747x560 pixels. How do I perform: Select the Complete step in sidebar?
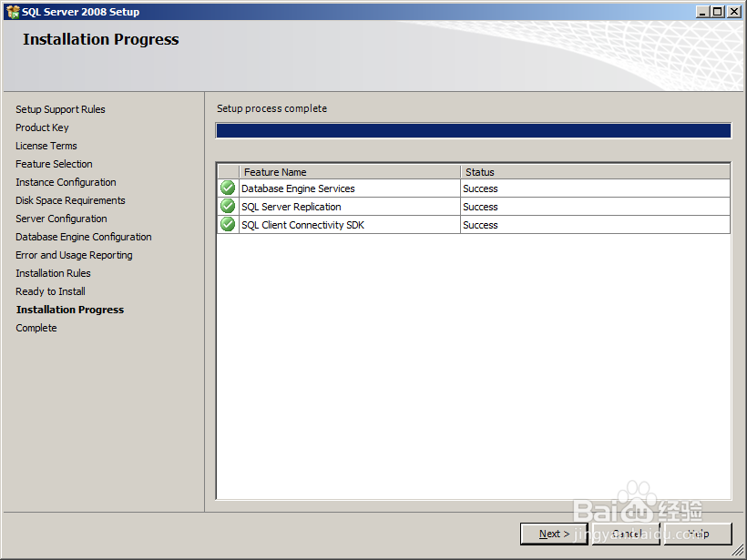(x=36, y=328)
